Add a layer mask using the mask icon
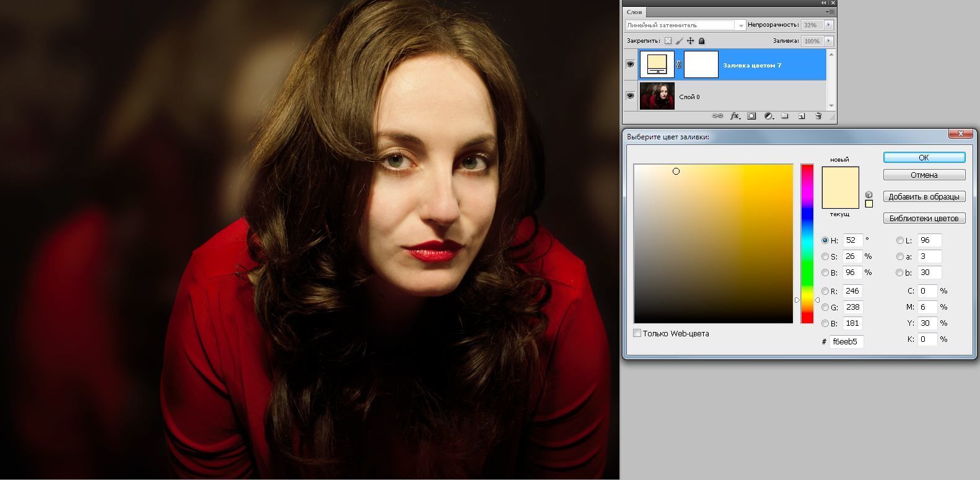Screen dimensions: 980x480 [x=751, y=116]
